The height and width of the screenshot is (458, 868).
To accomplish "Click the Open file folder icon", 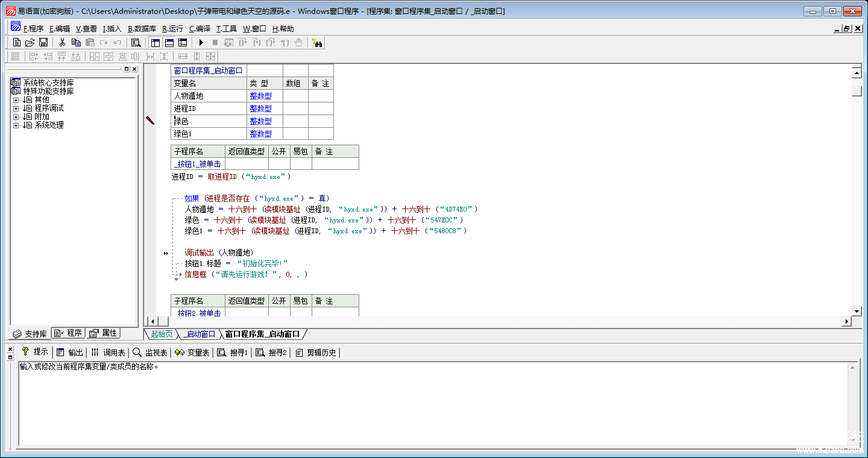I will pos(30,42).
